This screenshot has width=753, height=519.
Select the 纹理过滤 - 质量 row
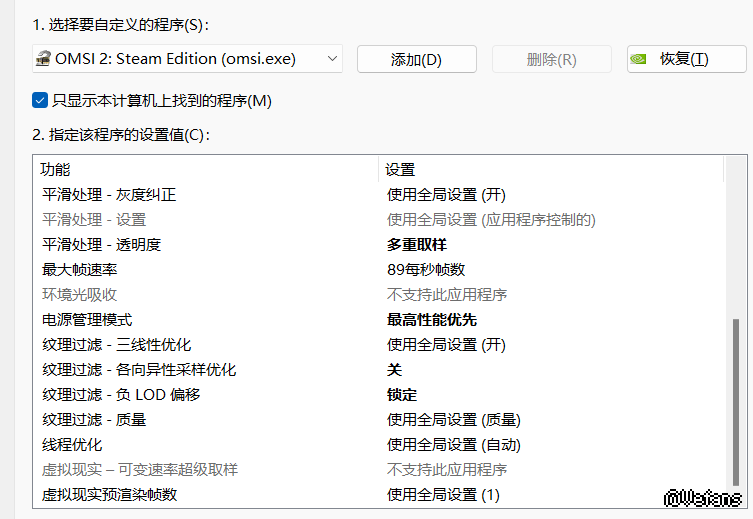click(x=94, y=420)
